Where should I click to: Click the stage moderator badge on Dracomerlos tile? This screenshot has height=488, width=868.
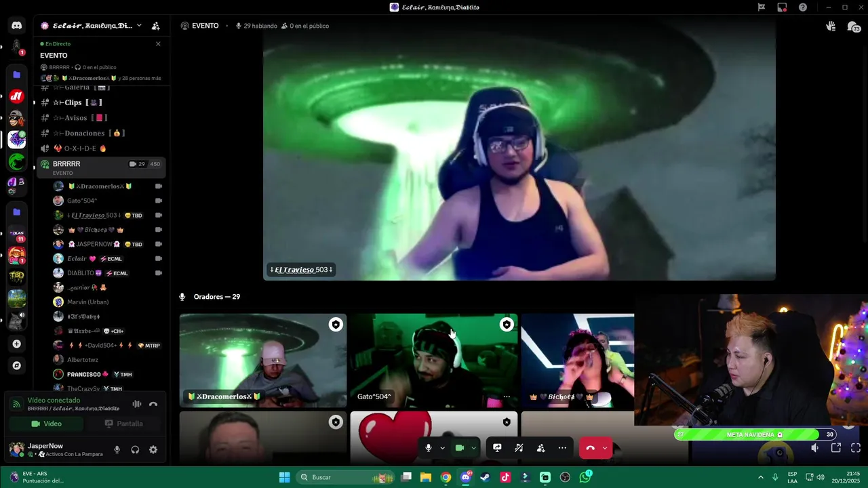pyautogui.click(x=336, y=325)
